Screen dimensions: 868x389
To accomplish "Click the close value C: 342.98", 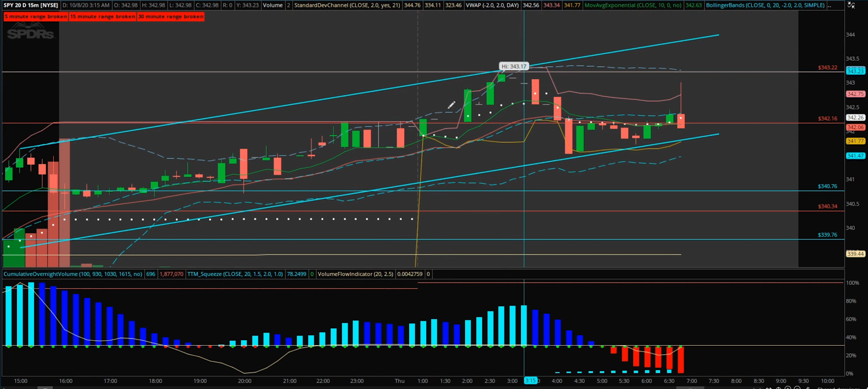I will tap(207, 5).
